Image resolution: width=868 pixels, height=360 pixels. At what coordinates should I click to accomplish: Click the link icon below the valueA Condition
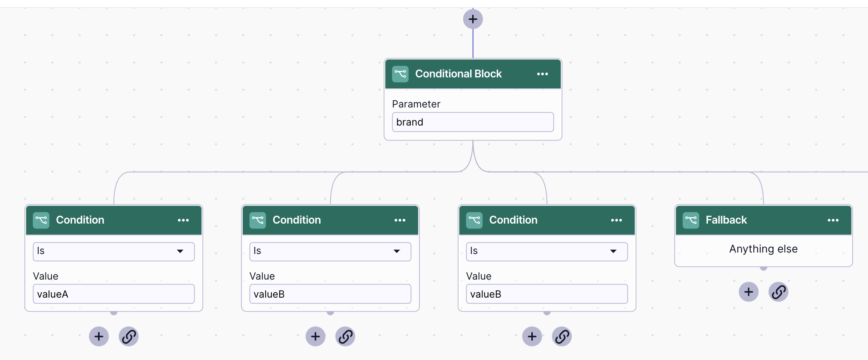129,336
